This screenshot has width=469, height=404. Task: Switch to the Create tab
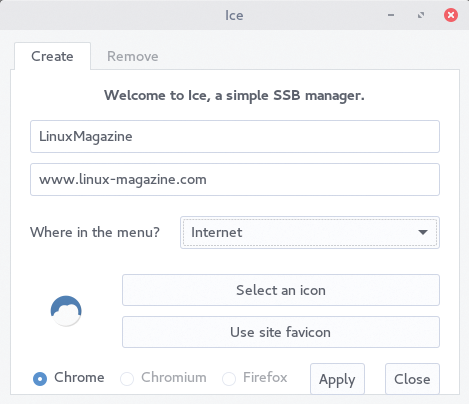point(52,56)
